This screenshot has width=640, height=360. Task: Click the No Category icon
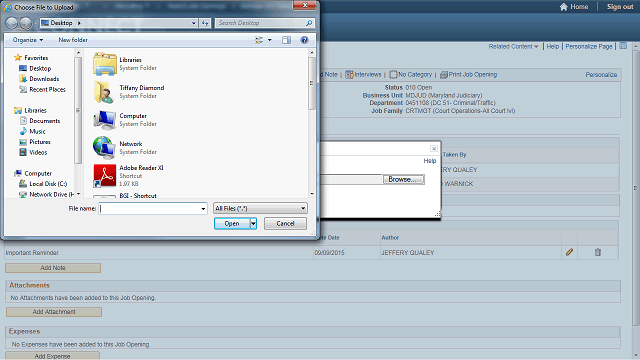click(x=393, y=75)
